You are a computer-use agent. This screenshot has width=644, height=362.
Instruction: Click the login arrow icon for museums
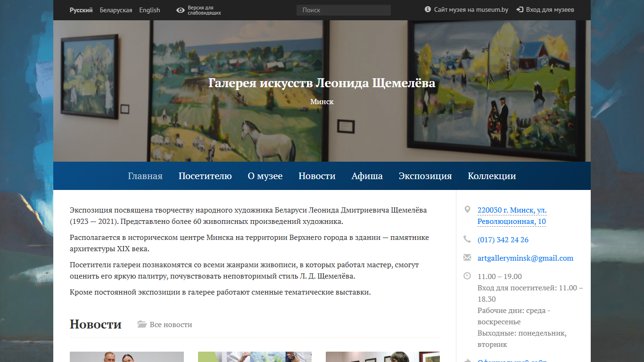(x=520, y=9)
